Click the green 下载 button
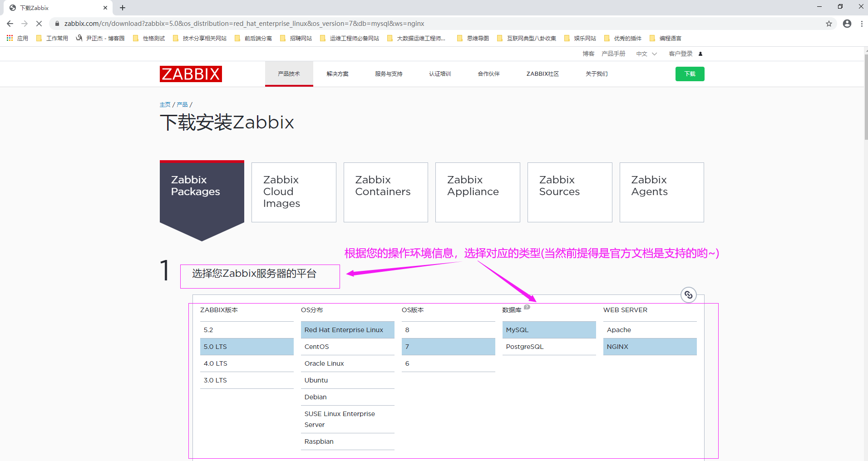The height and width of the screenshot is (461, 868). tap(690, 74)
